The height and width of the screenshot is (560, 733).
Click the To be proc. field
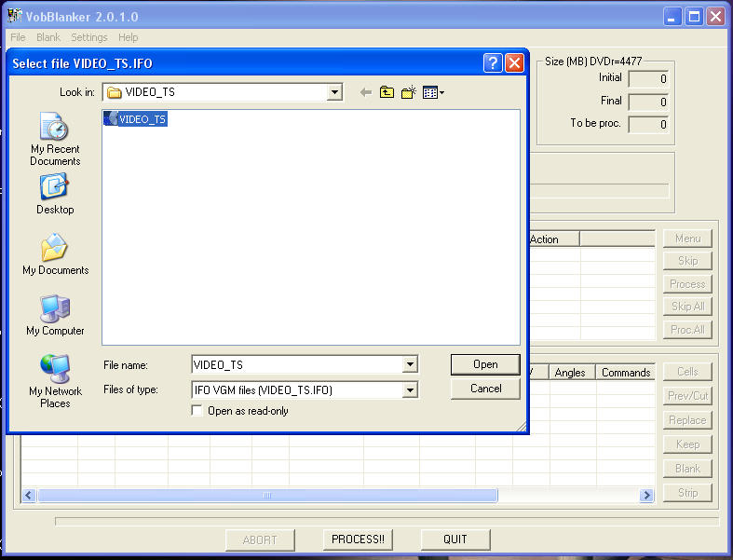coord(648,125)
